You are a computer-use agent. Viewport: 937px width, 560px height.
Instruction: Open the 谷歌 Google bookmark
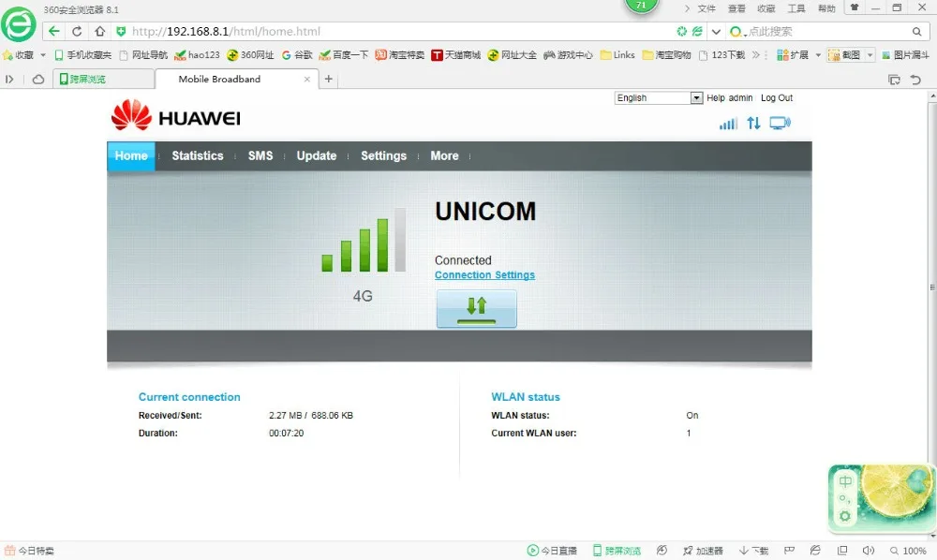point(297,55)
